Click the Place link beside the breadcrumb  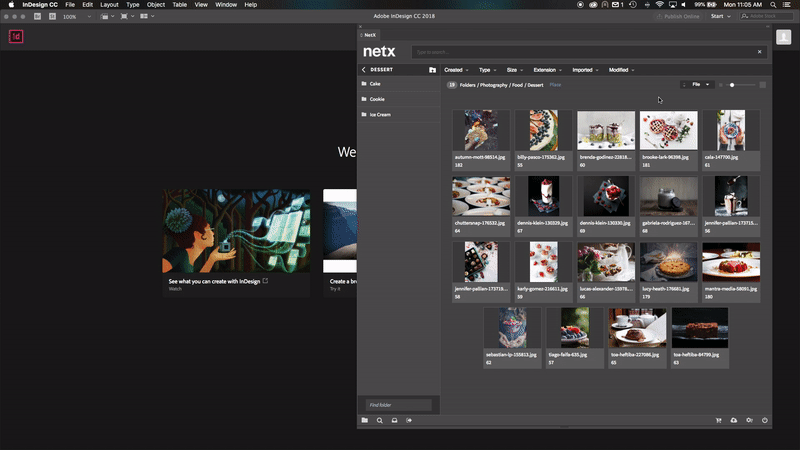click(555, 85)
